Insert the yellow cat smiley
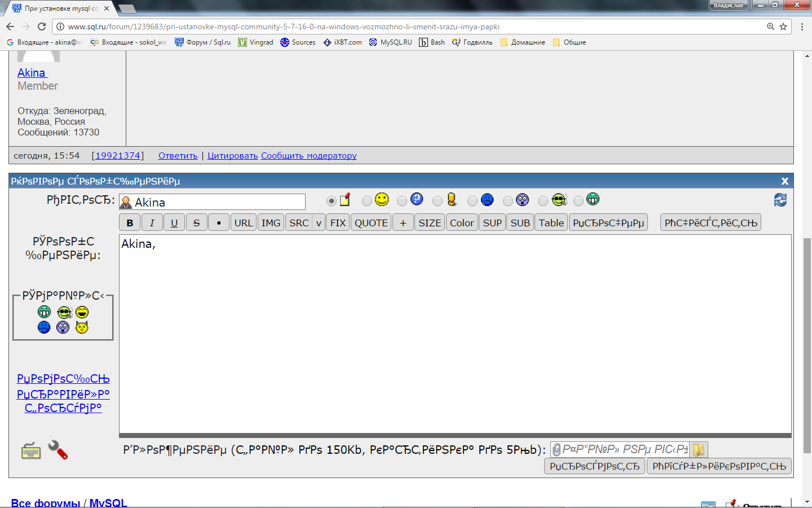This screenshot has height=508, width=812. pos(82,327)
